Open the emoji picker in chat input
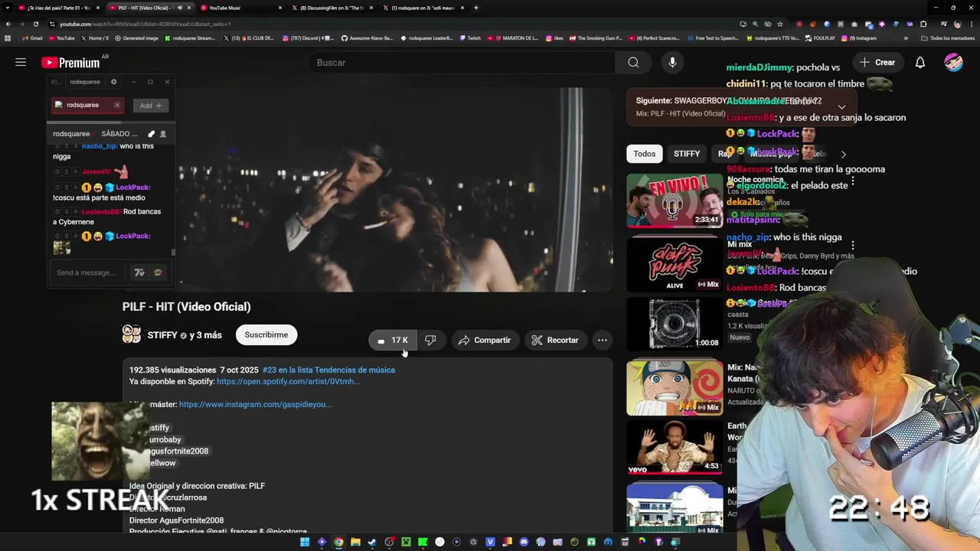The height and width of the screenshot is (551, 980). click(x=158, y=272)
